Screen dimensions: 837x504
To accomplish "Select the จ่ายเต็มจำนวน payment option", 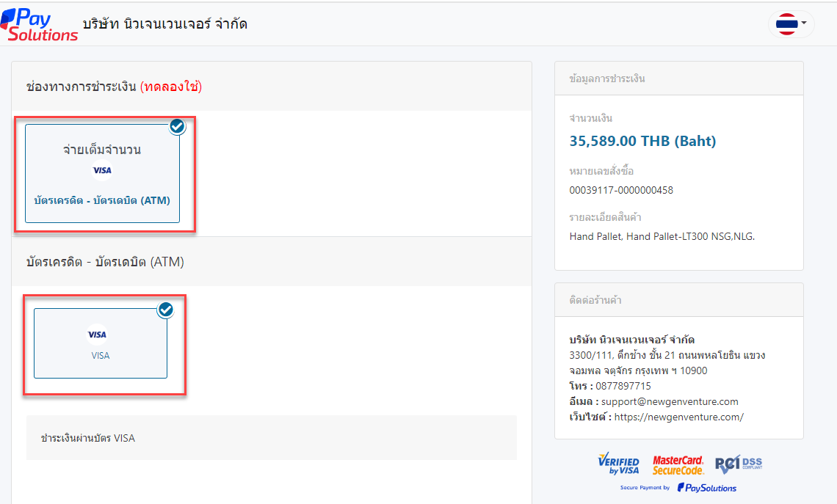I will (x=102, y=150).
